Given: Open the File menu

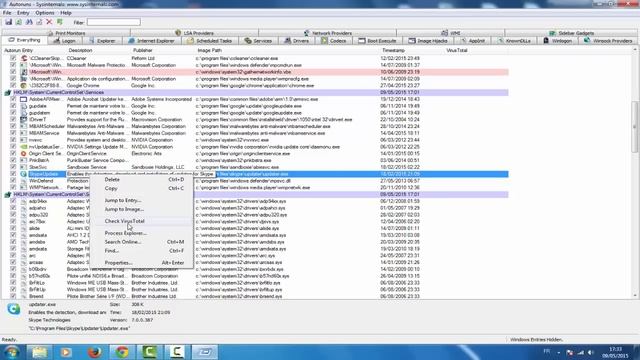Looking at the screenshot, I should pyautogui.click(x=7, y=13).
